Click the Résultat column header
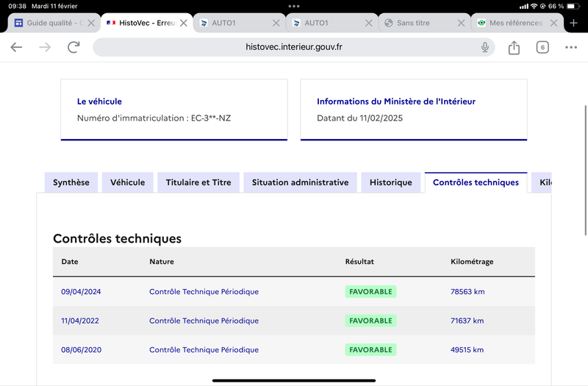The height and width of the screenshot is (386, 588). 359,262
